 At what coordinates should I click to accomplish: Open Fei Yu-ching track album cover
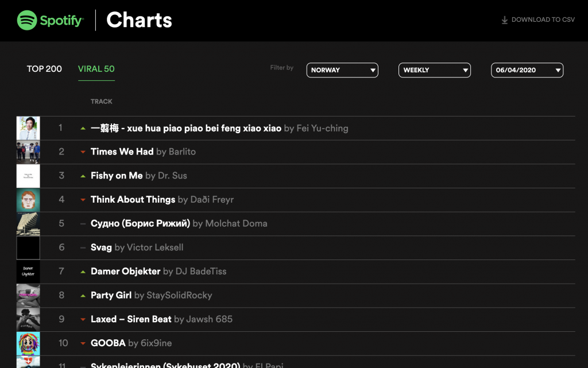(x=28, y=128)
